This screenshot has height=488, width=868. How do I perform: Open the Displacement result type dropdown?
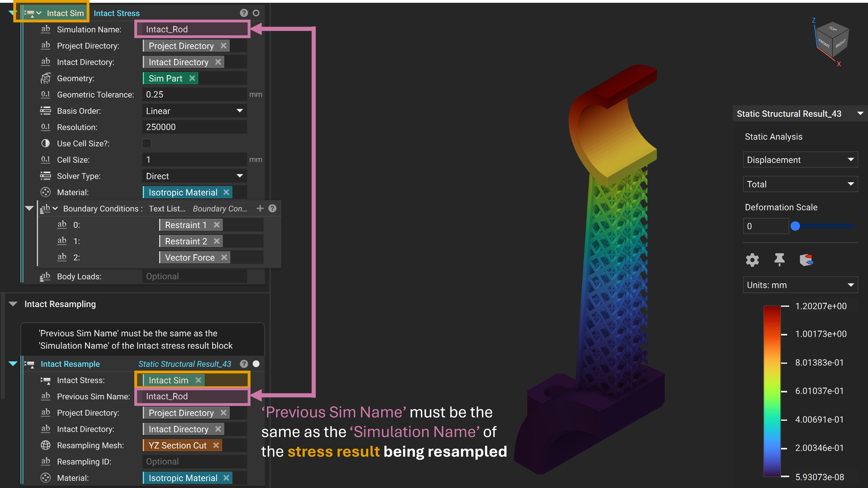800,160
